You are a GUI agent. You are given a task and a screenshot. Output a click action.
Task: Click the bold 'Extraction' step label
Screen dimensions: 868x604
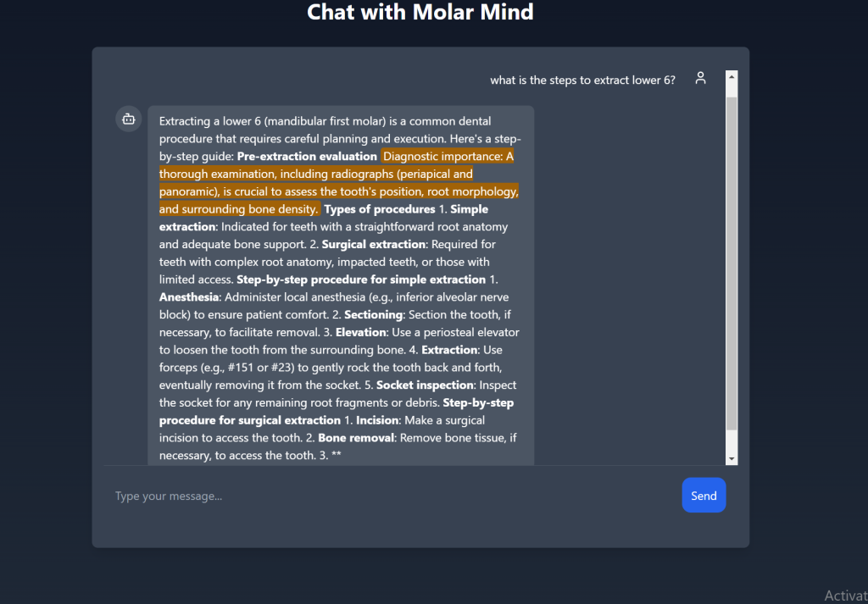450,350
